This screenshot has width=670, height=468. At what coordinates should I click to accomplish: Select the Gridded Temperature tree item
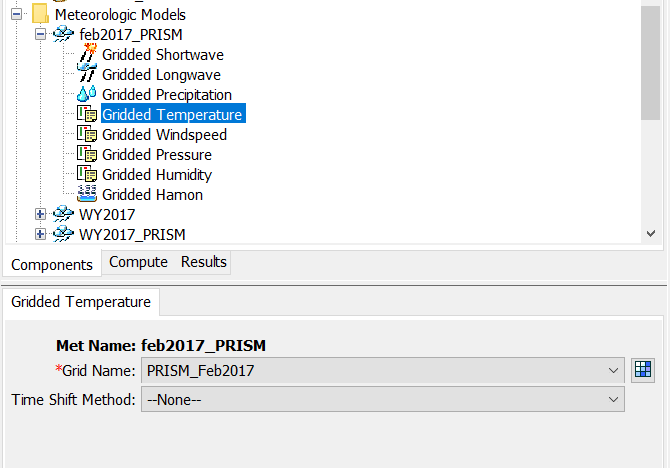[172, 115]
